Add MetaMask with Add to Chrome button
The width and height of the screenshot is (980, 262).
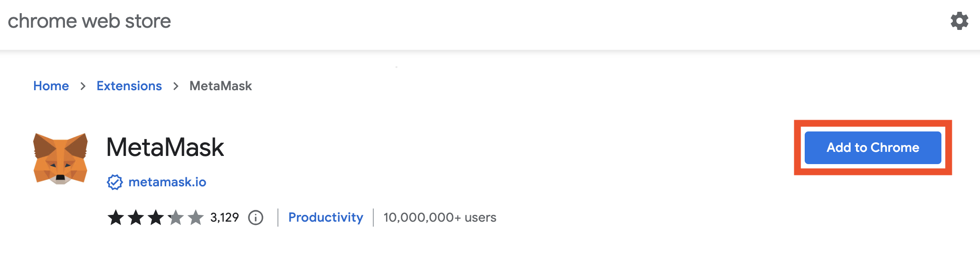click(873, 148)
